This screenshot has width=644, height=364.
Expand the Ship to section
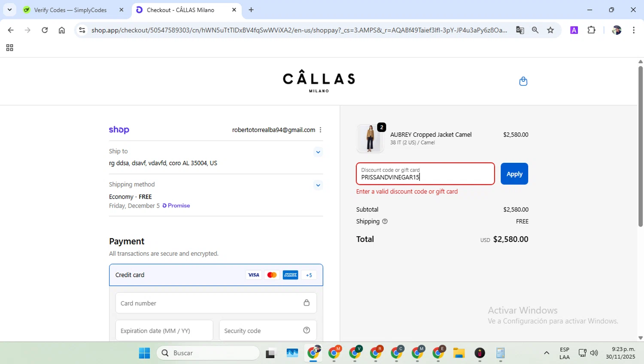(318, 152)
